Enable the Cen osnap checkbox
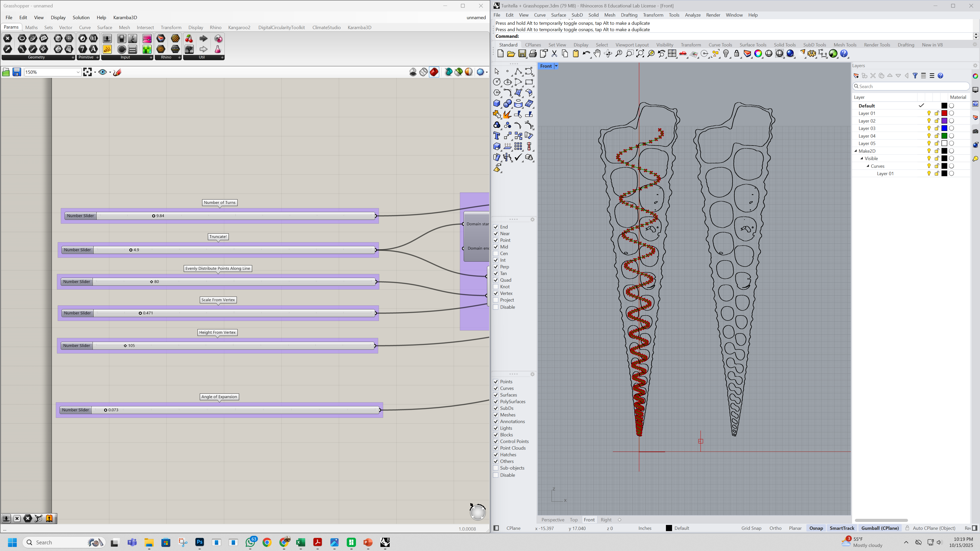The width and height of the screenshot is (980, 551). (x=496, y=254)
